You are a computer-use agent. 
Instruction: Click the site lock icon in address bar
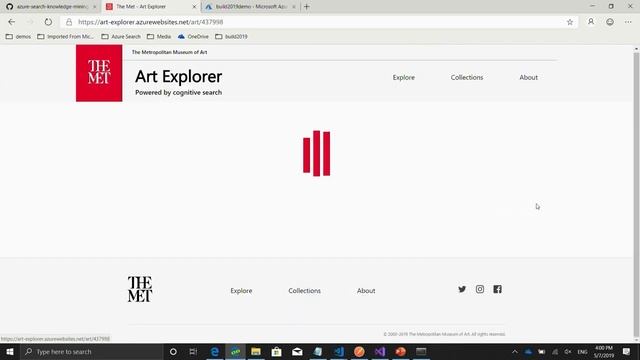coord(69,22)
